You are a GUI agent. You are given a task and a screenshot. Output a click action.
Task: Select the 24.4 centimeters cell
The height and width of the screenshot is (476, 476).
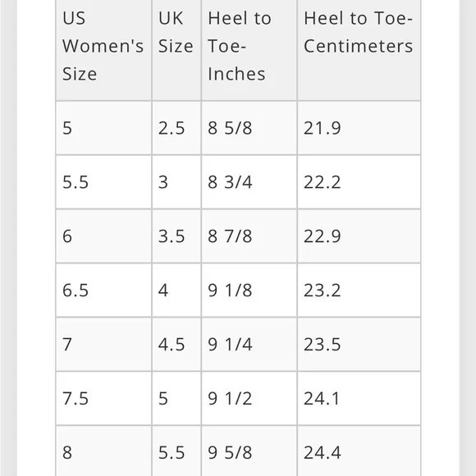click(x=359, y=451)
